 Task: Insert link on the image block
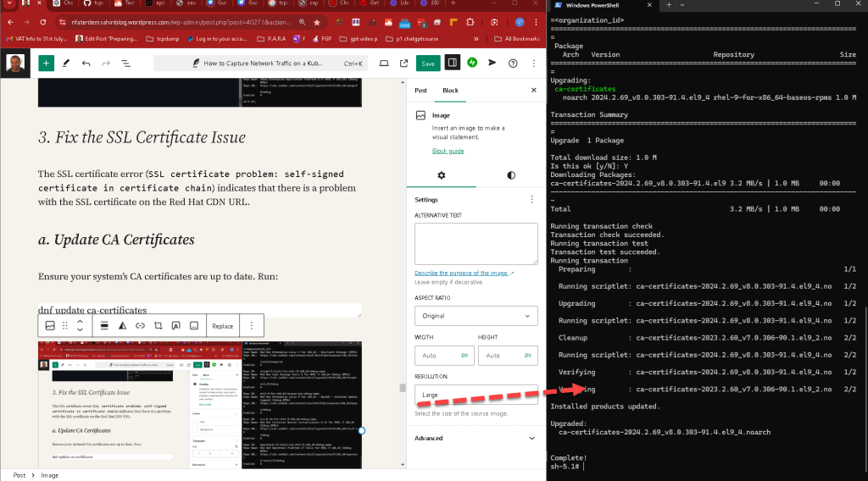pyautogui.click(x=140, y=326)
